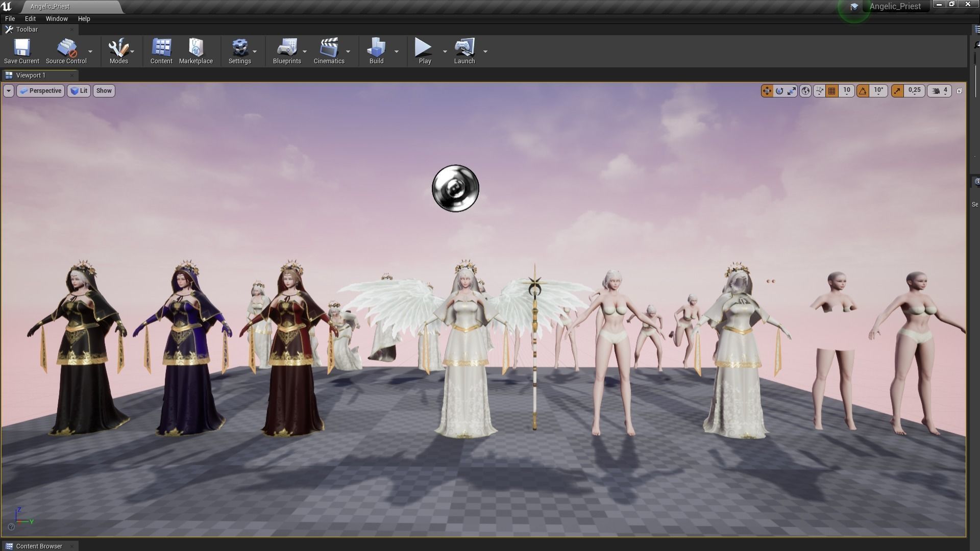The width and height of the screenshot is (980, 551).
Task: Open the Edit menu
Action: [x=30, y=18]
